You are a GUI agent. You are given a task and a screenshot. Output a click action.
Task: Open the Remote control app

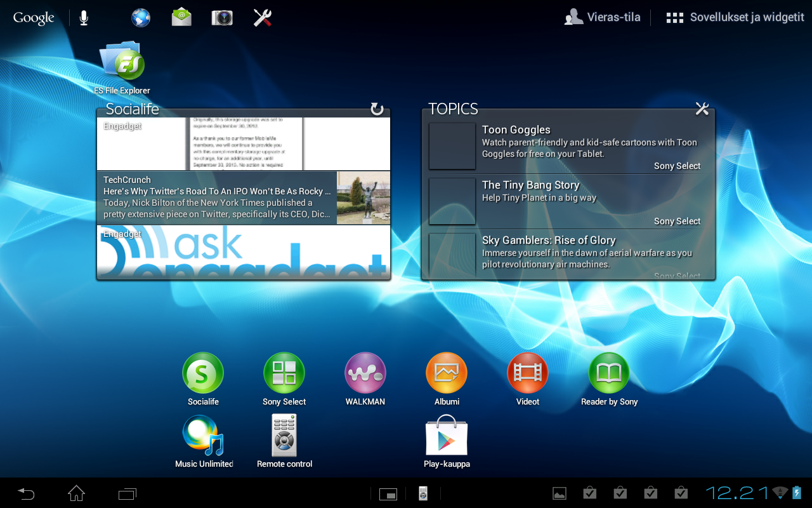284,441
